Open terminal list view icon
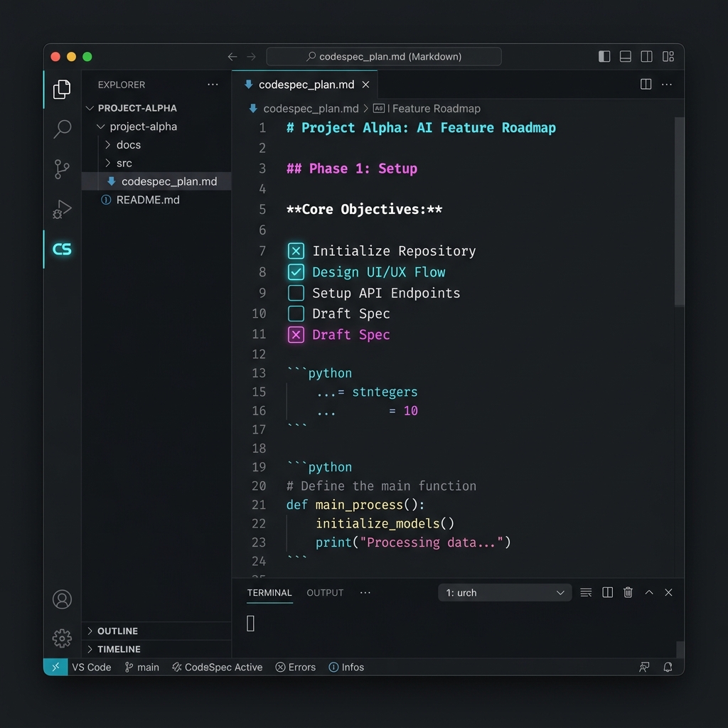 (586, 592)
